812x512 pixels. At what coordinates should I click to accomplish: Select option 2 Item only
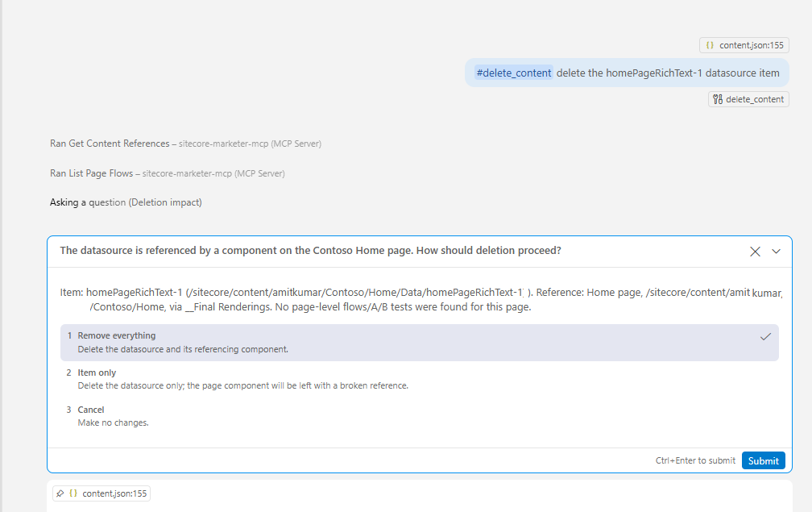[x=420, y=379]
